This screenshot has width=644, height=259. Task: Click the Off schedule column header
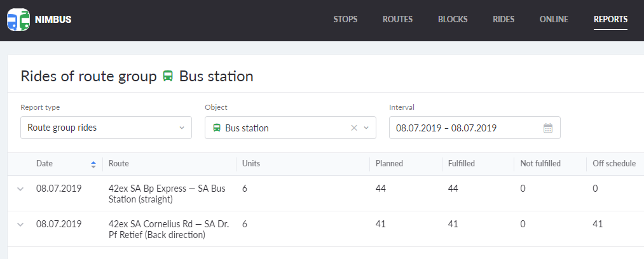(x=613, y=164)
